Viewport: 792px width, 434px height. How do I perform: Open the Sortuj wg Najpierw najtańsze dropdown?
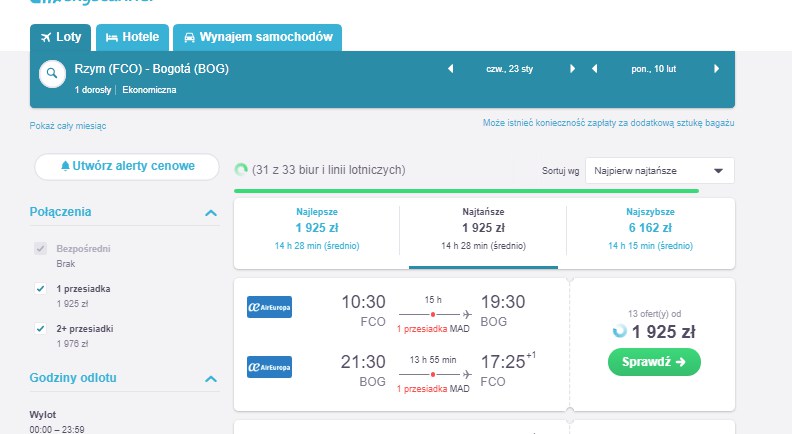pyautogui.click(x=660, y=171)
